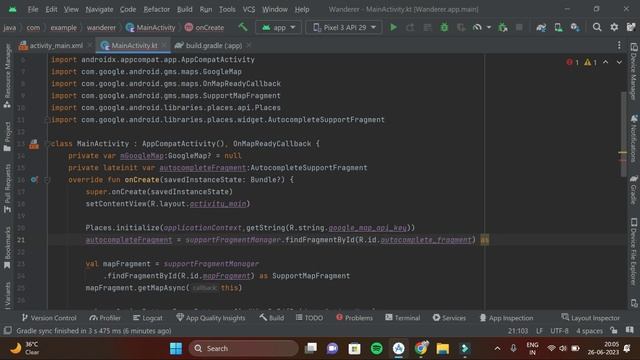640x360 pixels.
Task: Click yellow warning count indicator
Action: tap(590, 62)
